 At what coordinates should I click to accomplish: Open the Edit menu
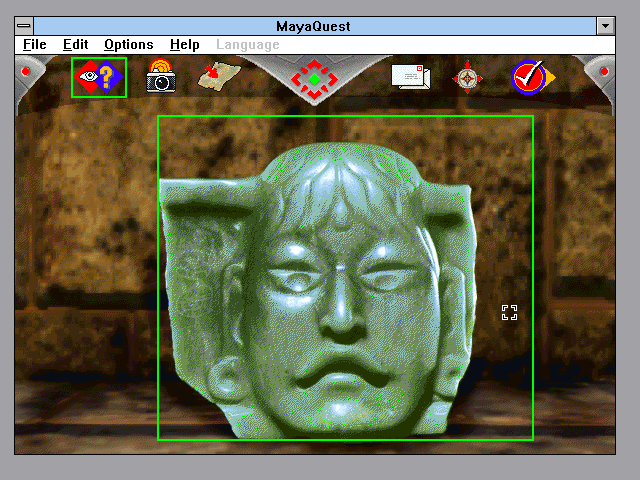76,44
